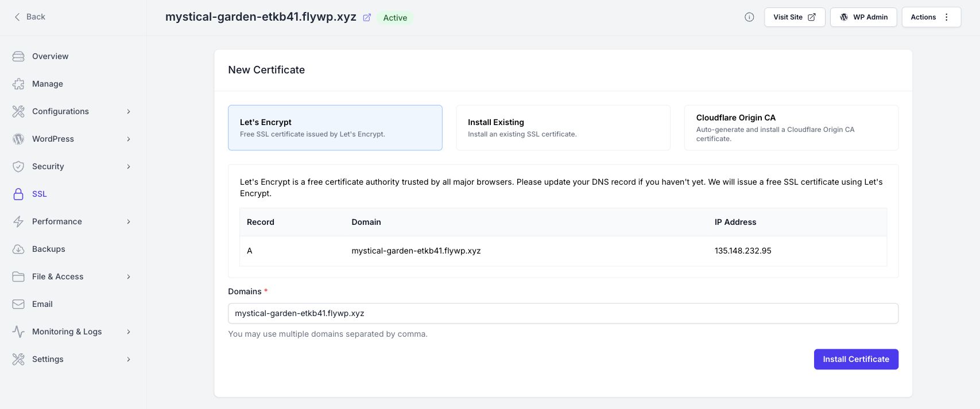Click the New Certificate heading
The image size is (980, 409).
click(x=266, y=70)
